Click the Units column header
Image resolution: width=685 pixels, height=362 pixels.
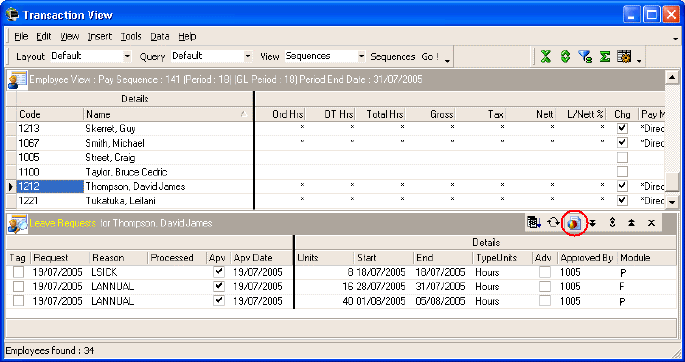click(324, 258)
